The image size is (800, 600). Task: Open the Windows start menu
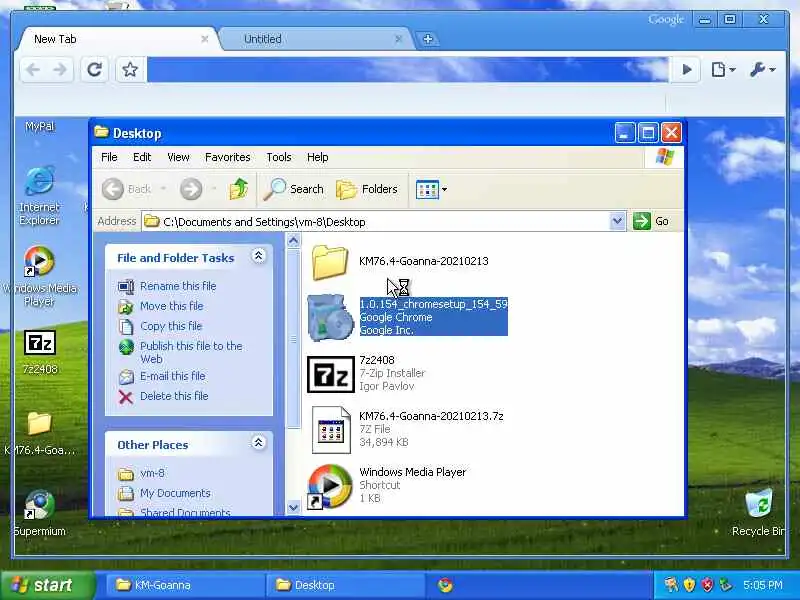47,585
